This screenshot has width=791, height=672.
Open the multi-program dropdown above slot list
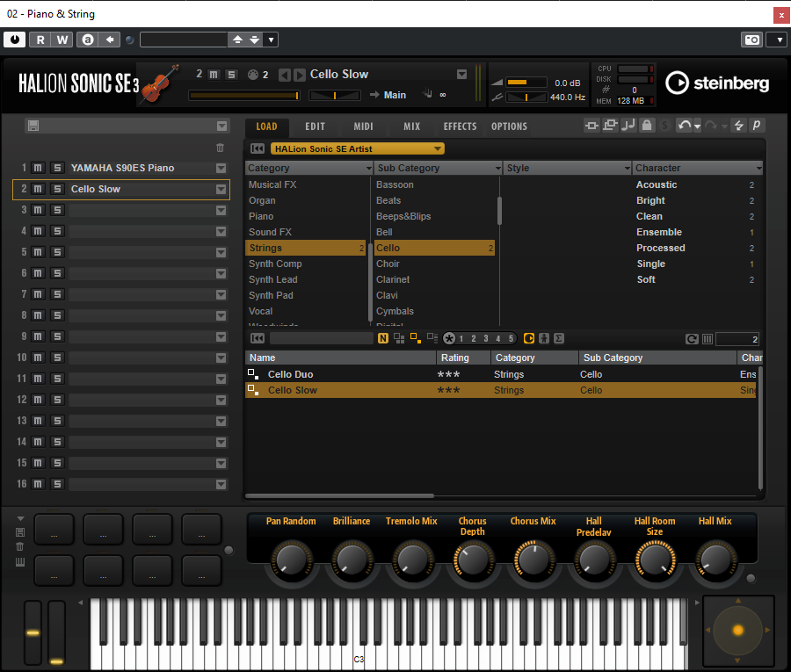(221, 126)
